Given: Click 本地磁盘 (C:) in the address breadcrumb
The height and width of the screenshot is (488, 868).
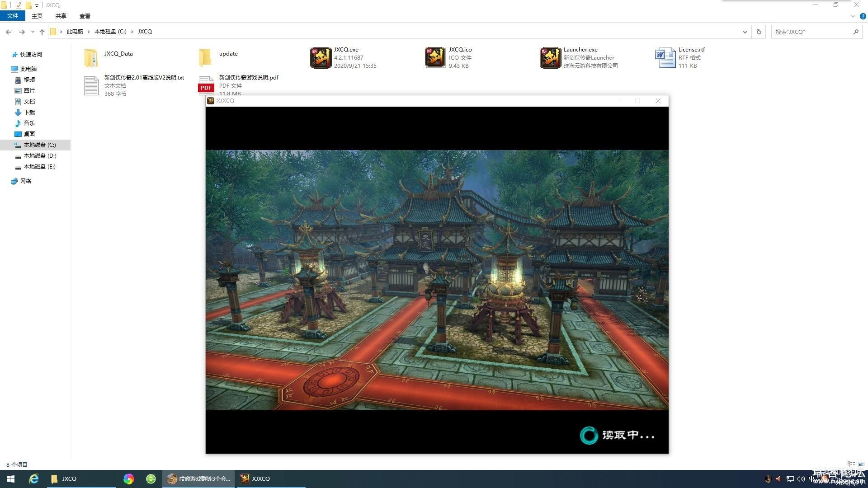Looking at the screenshot, I should coord(110,32).
